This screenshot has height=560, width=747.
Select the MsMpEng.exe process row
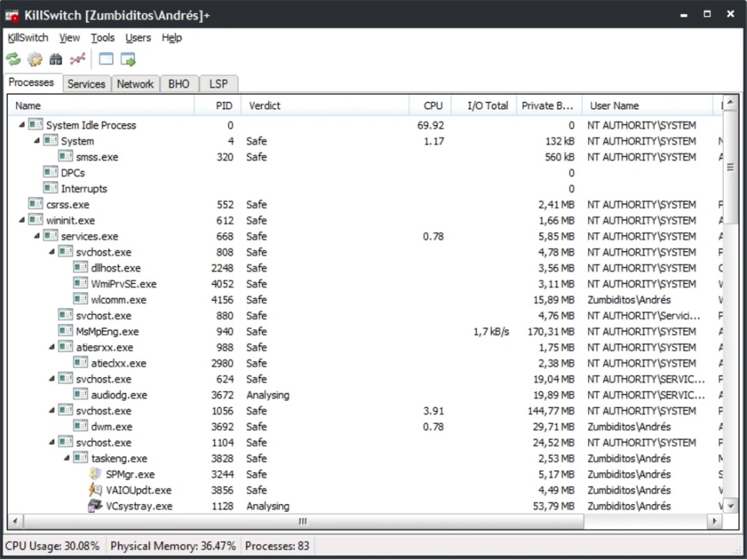point(107,332)
